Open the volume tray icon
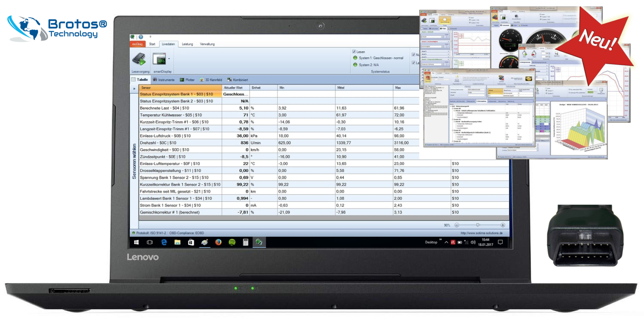Viewport: 644px width, 320px height. pos(473,242)
